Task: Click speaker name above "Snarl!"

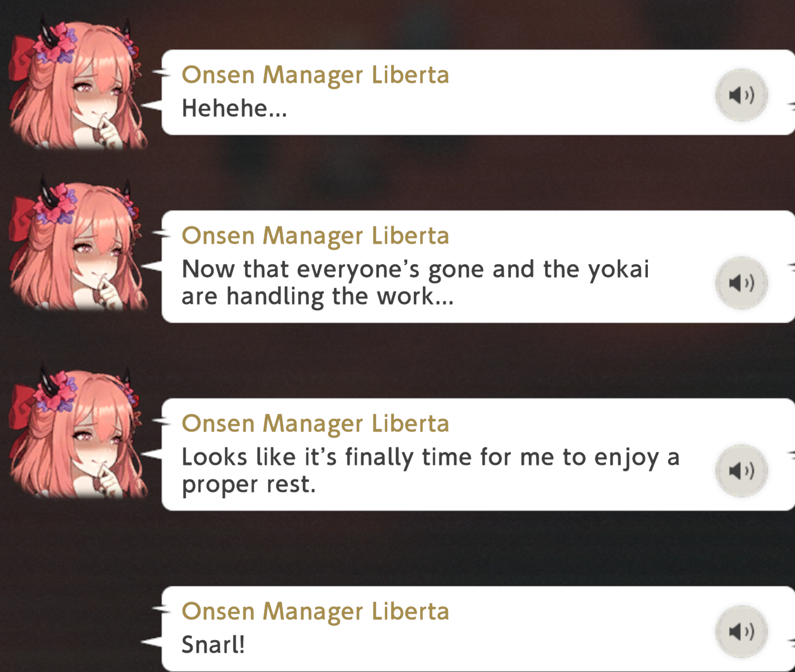Action: click(315, 612)
